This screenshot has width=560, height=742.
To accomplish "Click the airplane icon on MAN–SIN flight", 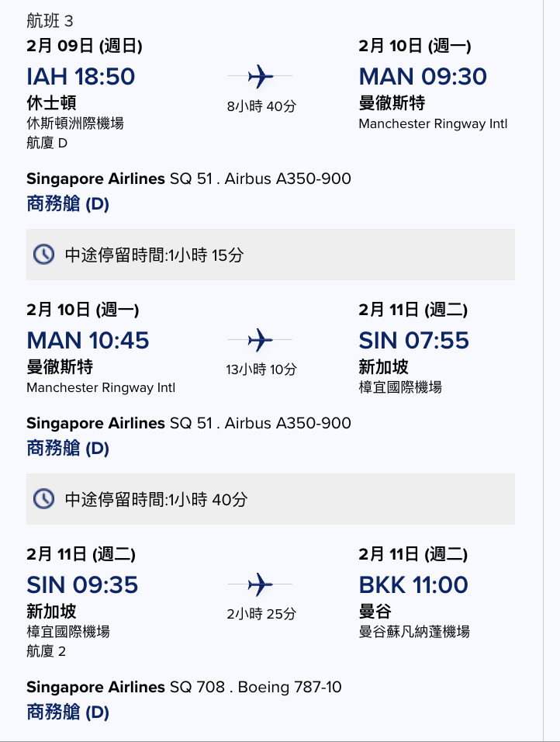I will [x=260, y=340].
